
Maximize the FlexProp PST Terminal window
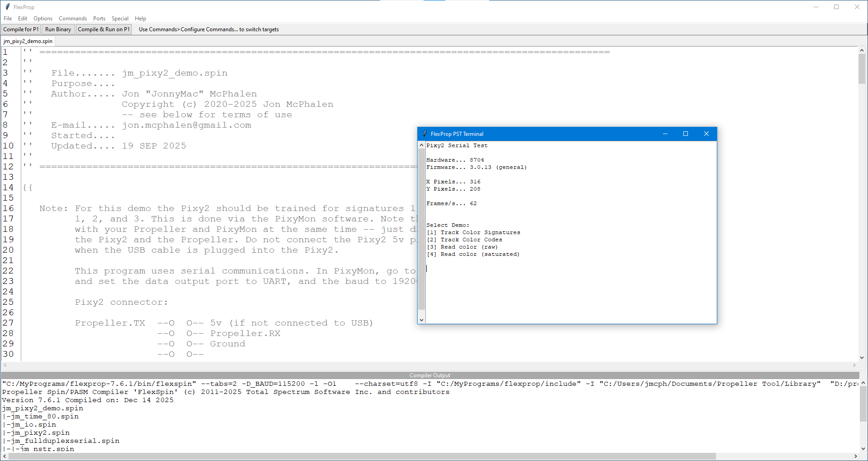pyautogui.click(x=685, y=134)
